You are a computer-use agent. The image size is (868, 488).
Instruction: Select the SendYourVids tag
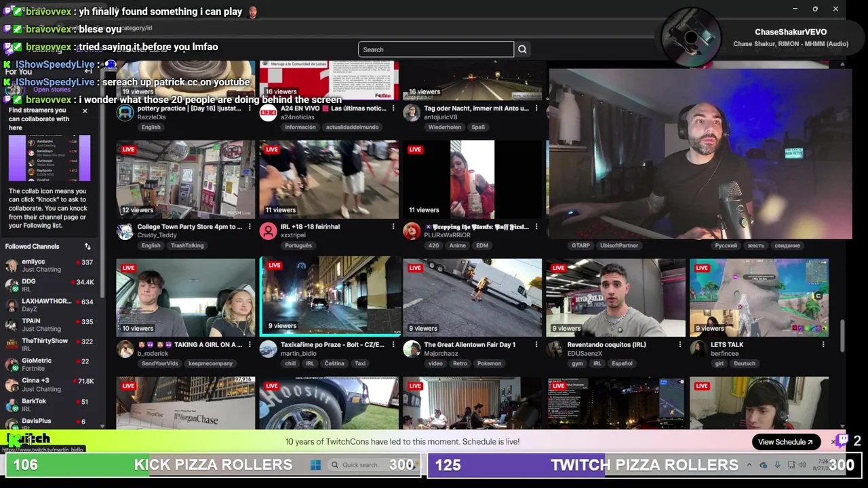160,363
